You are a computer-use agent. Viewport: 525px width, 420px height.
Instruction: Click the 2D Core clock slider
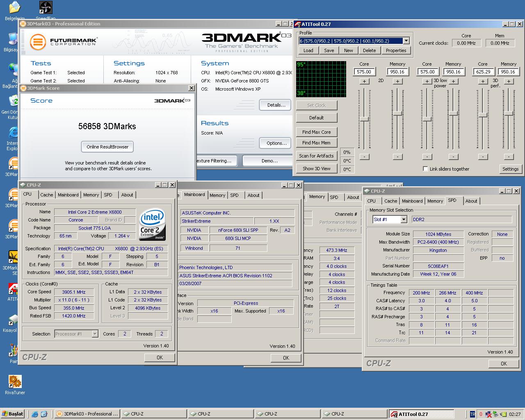pos(364,119)
